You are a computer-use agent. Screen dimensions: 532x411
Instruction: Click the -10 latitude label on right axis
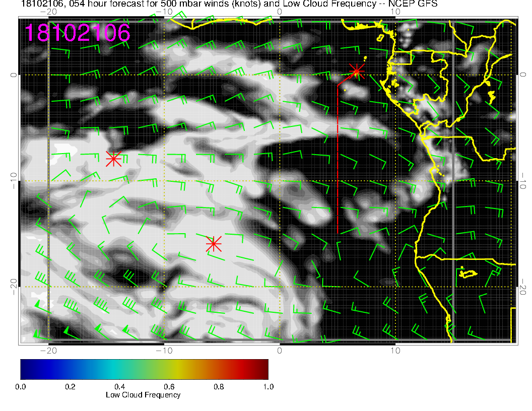(523, 180)
